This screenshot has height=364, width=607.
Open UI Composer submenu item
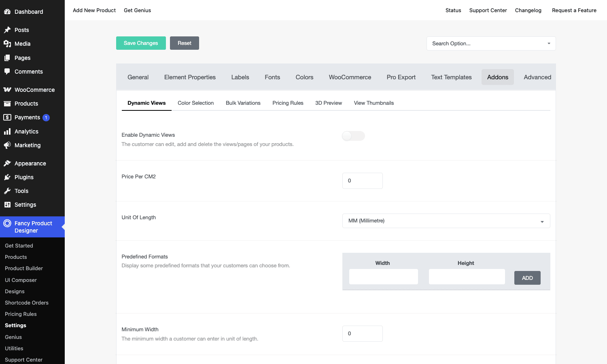click(x=21, y=280)
